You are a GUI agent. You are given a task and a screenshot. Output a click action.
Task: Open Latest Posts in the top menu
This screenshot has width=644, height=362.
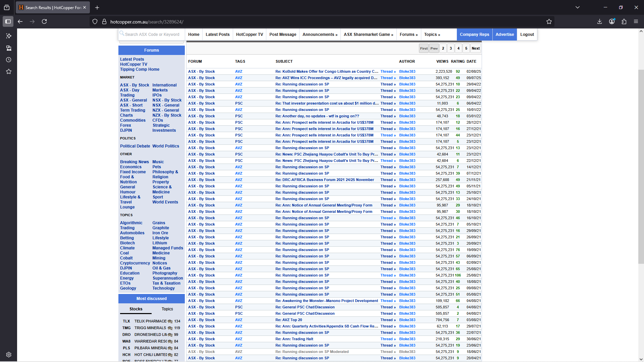(x=217, y=34)
